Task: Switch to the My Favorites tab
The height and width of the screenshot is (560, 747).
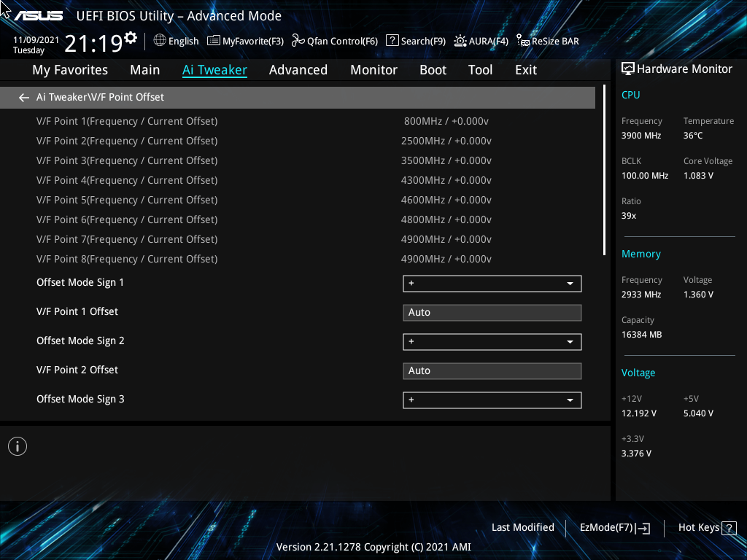Action: point(70,70)
